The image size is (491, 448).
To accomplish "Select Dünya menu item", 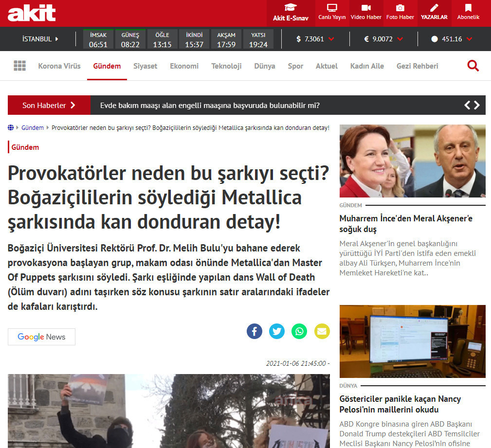I will pyautogui.click(x=265, y=66).
